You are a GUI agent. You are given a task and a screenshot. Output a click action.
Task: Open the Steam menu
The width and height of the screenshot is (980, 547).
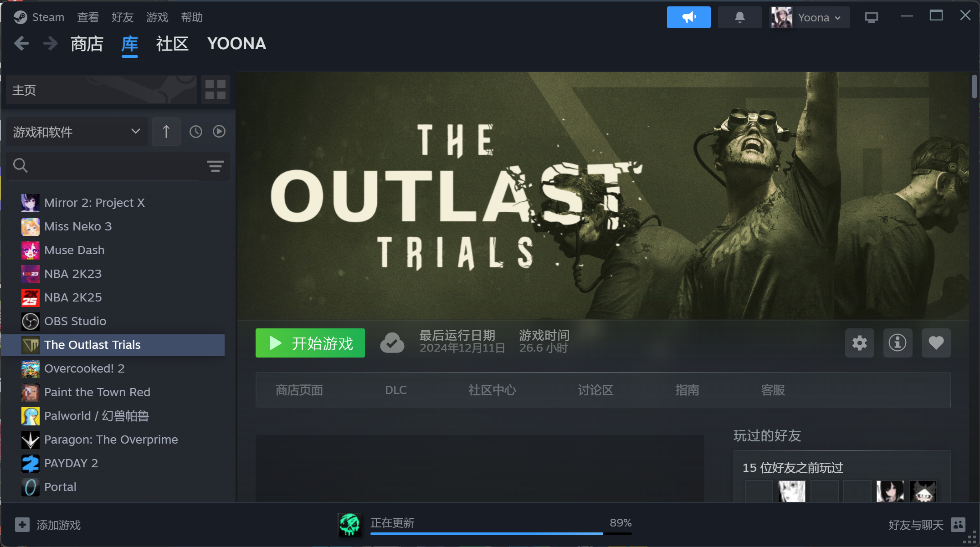coord(48,17)
